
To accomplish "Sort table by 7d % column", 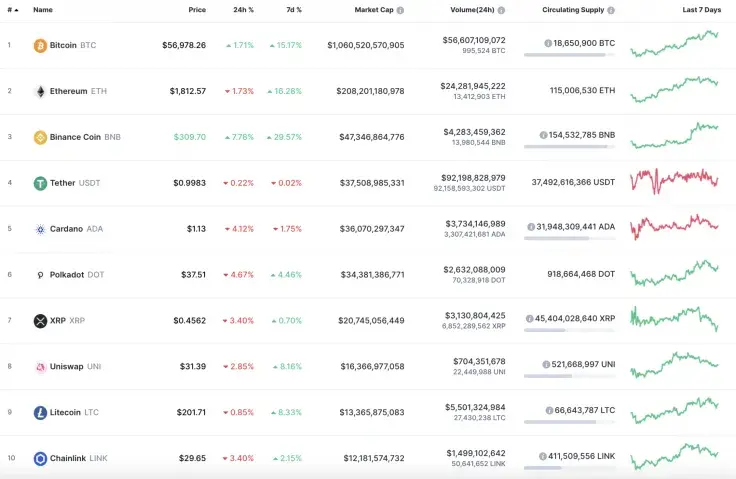I will pos(292,10).
